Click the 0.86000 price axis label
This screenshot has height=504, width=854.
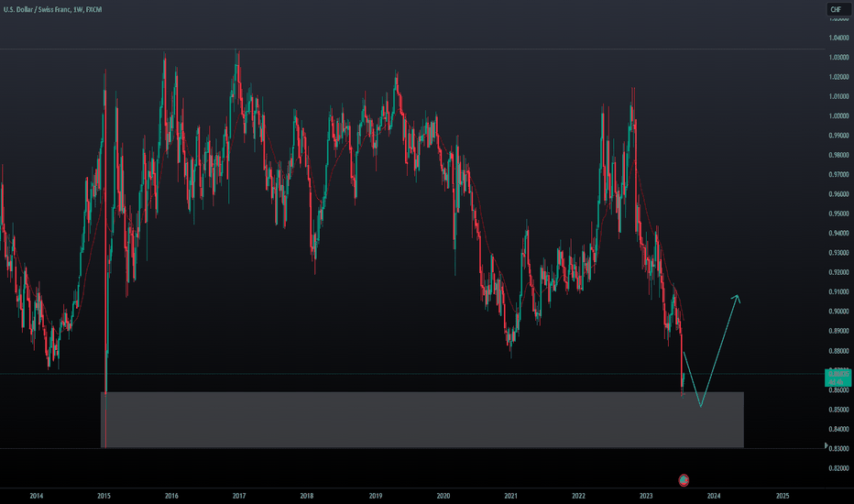838,390
